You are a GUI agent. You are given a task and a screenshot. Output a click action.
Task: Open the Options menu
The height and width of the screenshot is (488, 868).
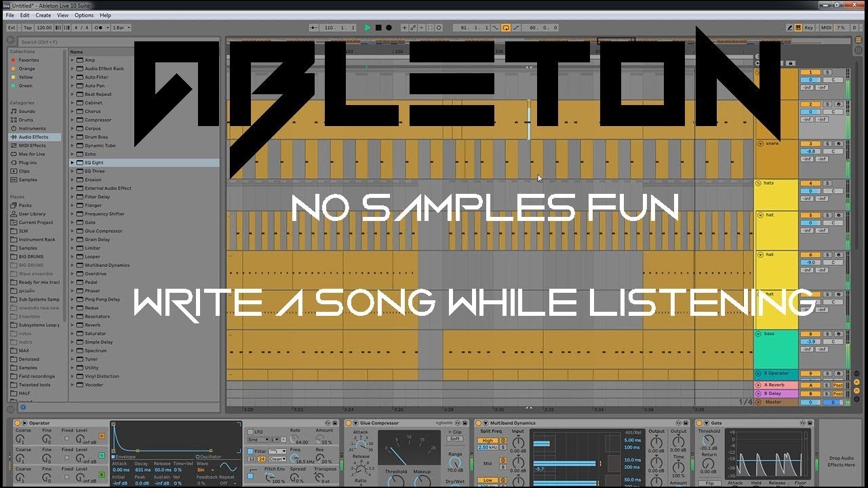pos(84,15)
